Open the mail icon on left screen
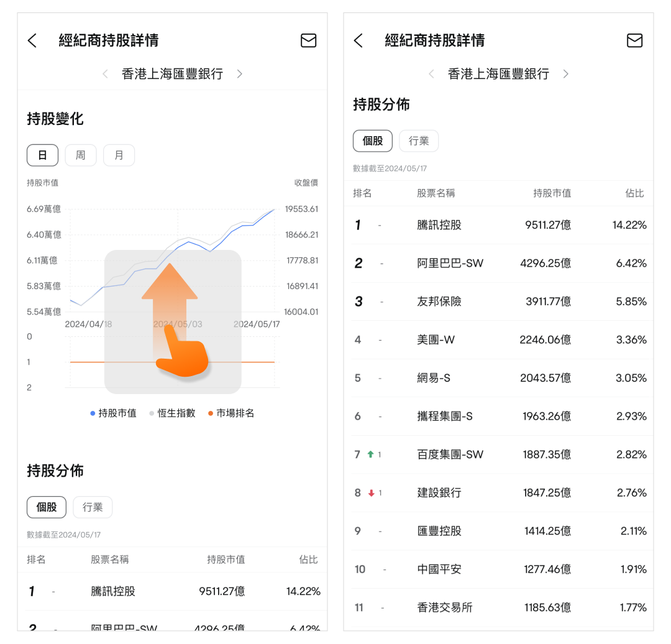This screenshot has width=671, height=644. (308, 41)
